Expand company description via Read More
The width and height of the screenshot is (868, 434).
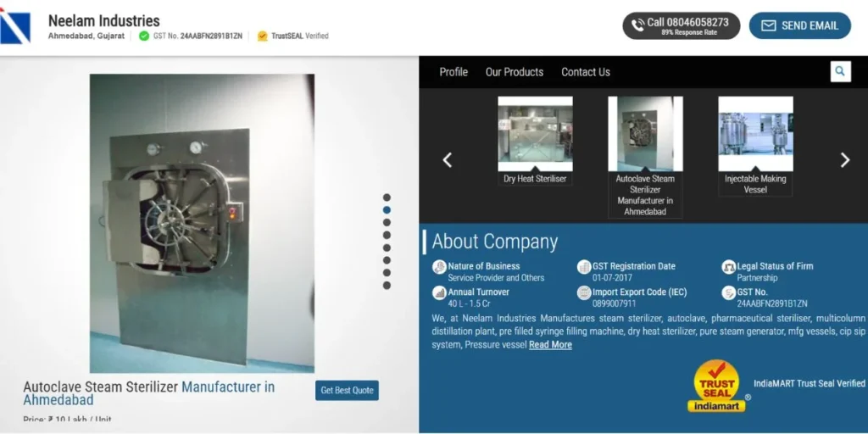tap(550, 345)
